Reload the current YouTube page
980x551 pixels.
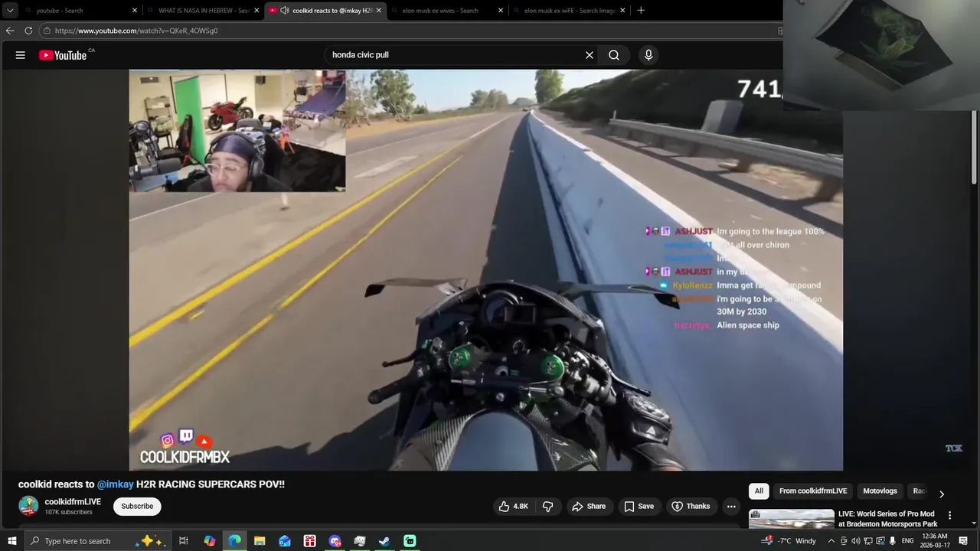pyautogui.click(x=28, y=31)
